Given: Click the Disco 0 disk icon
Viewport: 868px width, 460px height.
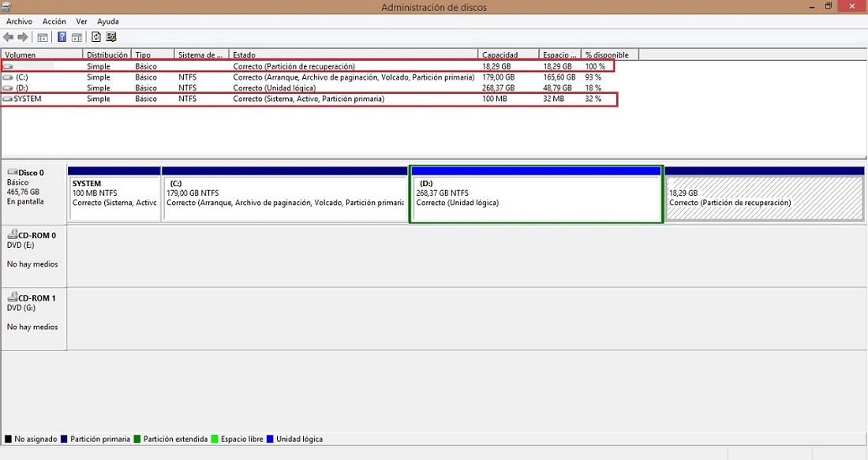Looking at the screenshot, I should coord(12,172).
